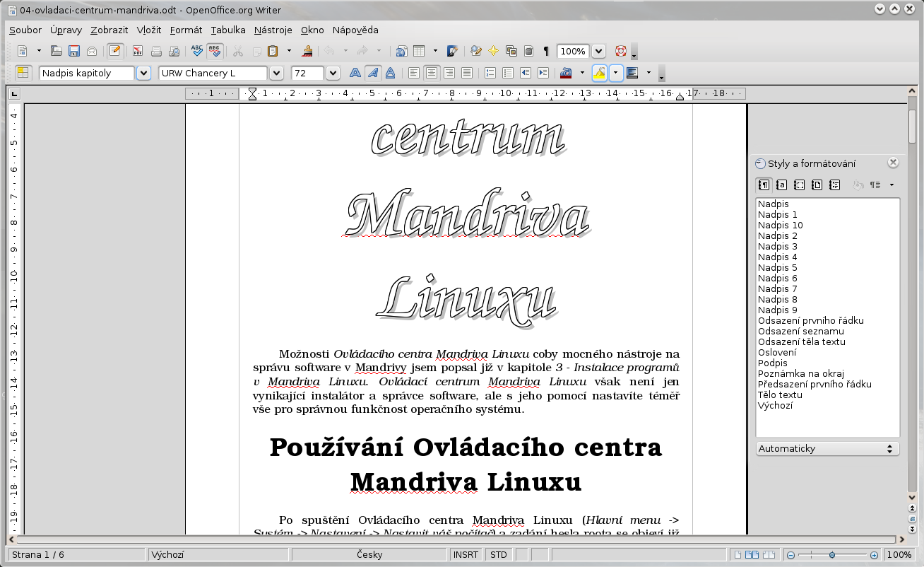Open the Data Sources icon
The height and width of the screenshot is (567, 924).
[528, 51]
